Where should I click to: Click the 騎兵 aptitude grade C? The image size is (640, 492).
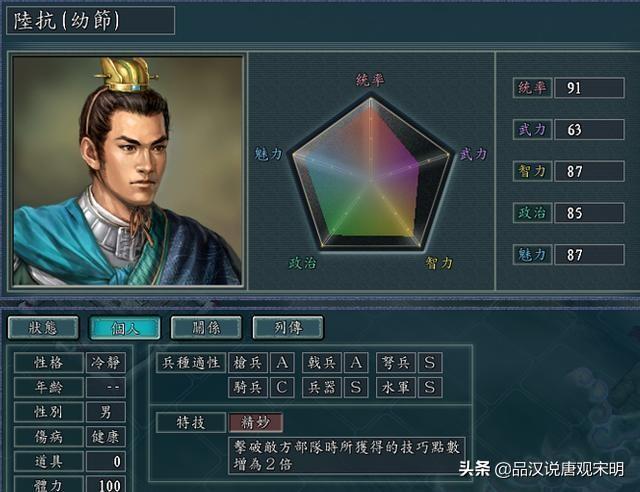(282, 387)
